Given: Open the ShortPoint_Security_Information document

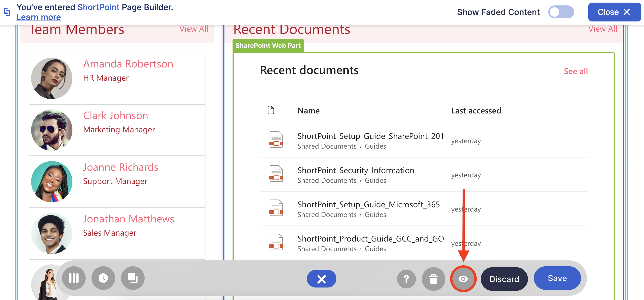Looking at the screenshot, I should (355, 170).
